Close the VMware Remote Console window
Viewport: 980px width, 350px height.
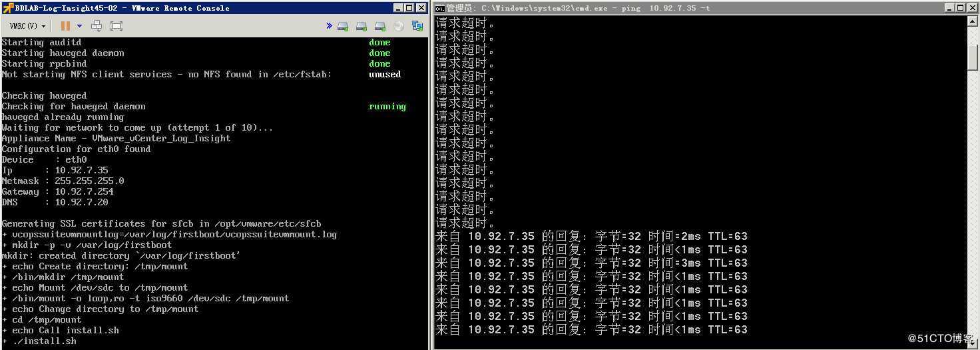(421, 8)
